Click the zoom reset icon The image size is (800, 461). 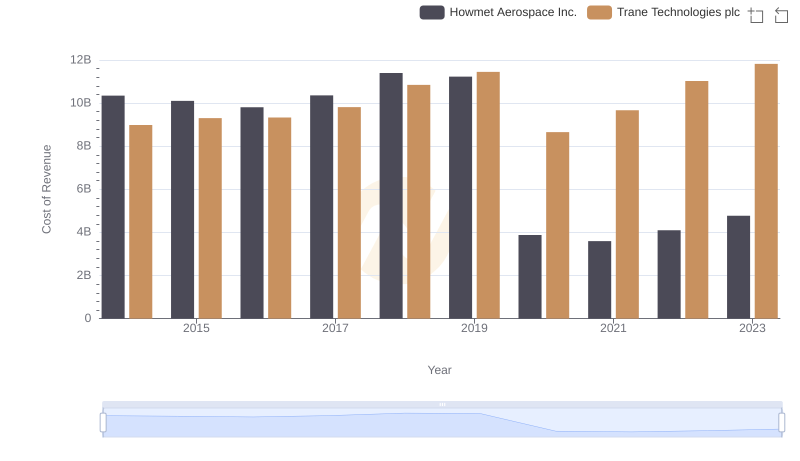[x=781, y=15]
